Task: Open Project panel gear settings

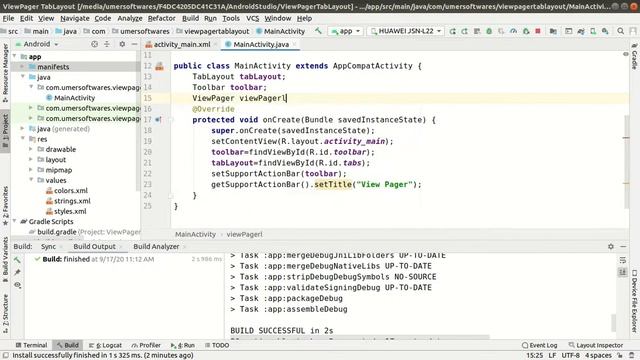Action: click(122, 44)
